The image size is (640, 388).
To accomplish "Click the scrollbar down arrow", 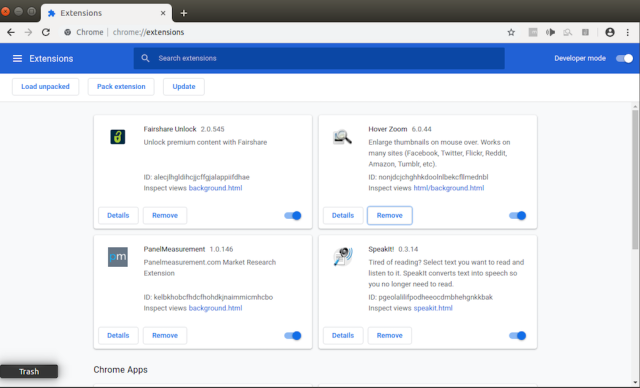I will coord(635,383).
